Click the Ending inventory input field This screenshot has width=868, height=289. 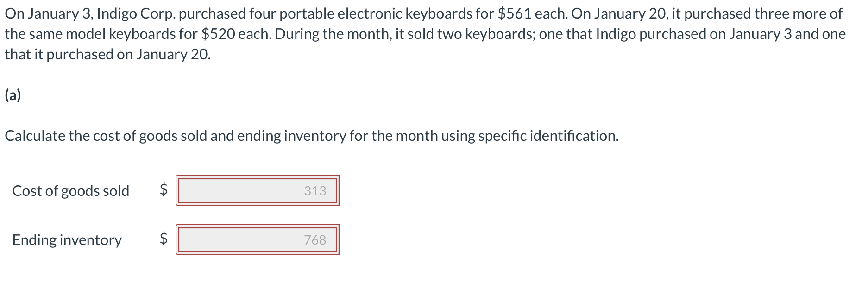tap(258, 240)
